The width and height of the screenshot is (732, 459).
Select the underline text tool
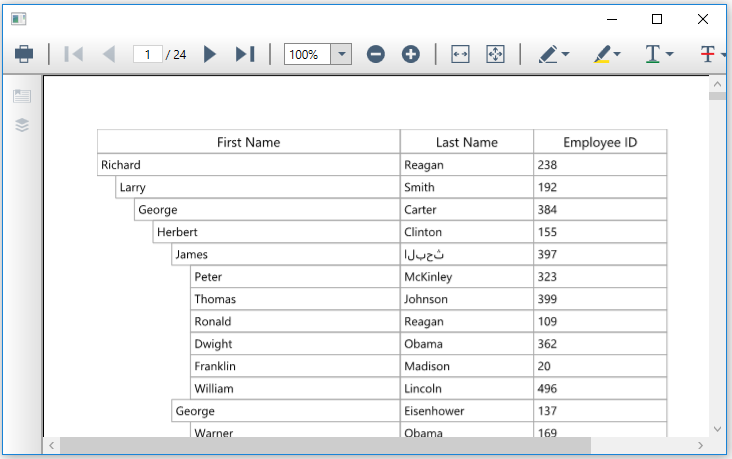(x=653, y=54)
